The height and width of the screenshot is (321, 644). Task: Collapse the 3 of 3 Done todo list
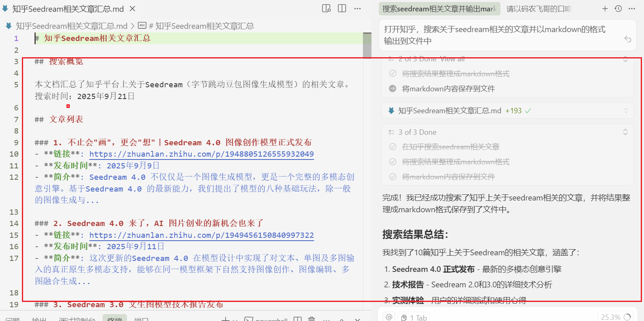point(625,132)
